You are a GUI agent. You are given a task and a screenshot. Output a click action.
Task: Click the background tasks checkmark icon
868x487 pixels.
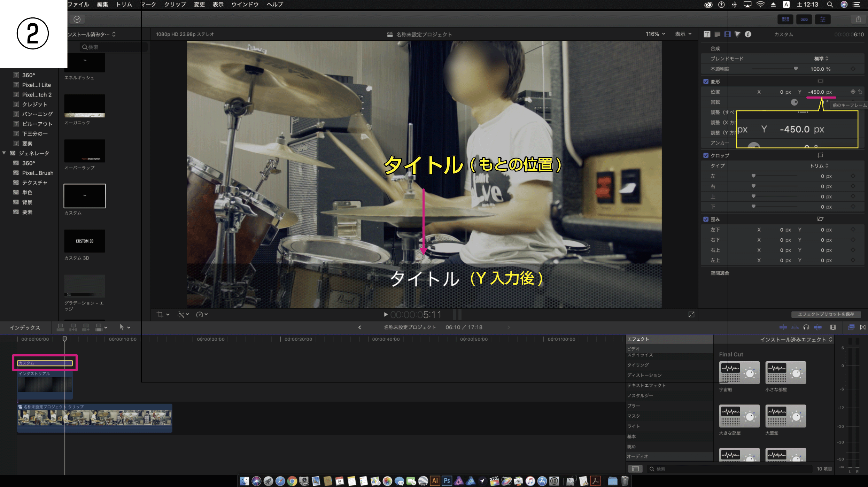coord(77,20)
